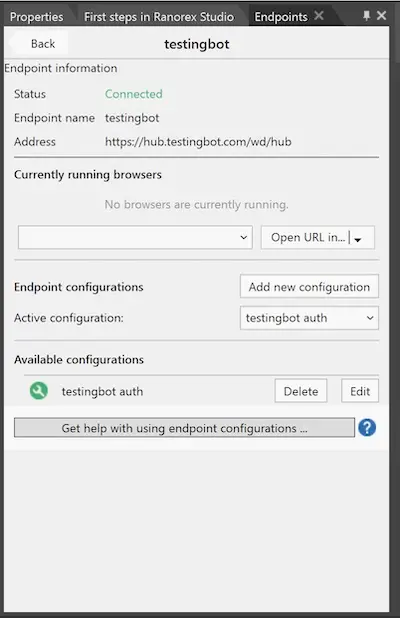This screenshot has height=618, width=400.
Task: Click the testingbot panel title
Action: coord(197,44)
